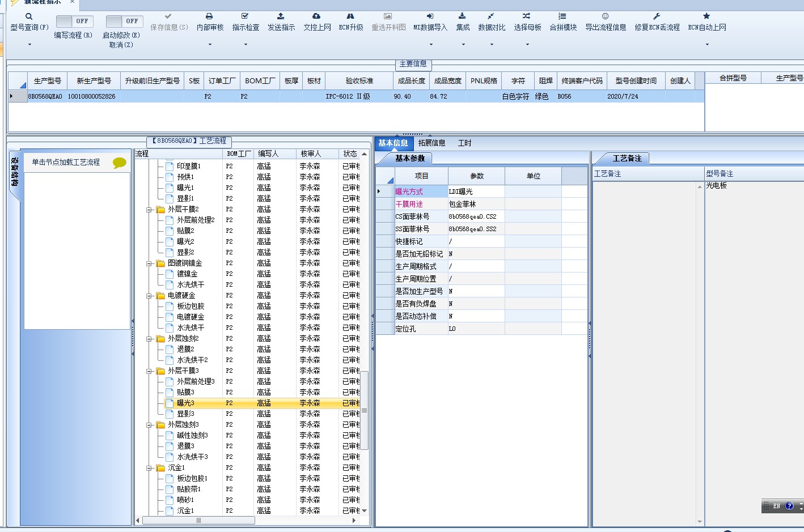Screen dimensions: 804x532
Task: Click the 8b0568qea0.CS2 film number cell
Action: click(x=476, y=216)
